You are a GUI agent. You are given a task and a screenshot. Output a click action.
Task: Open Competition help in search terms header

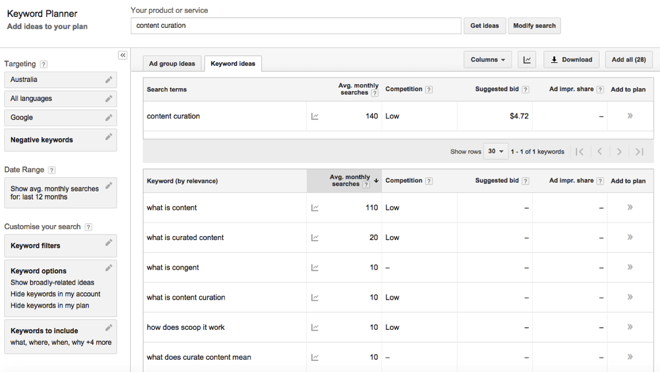click(x=428, y=89)
